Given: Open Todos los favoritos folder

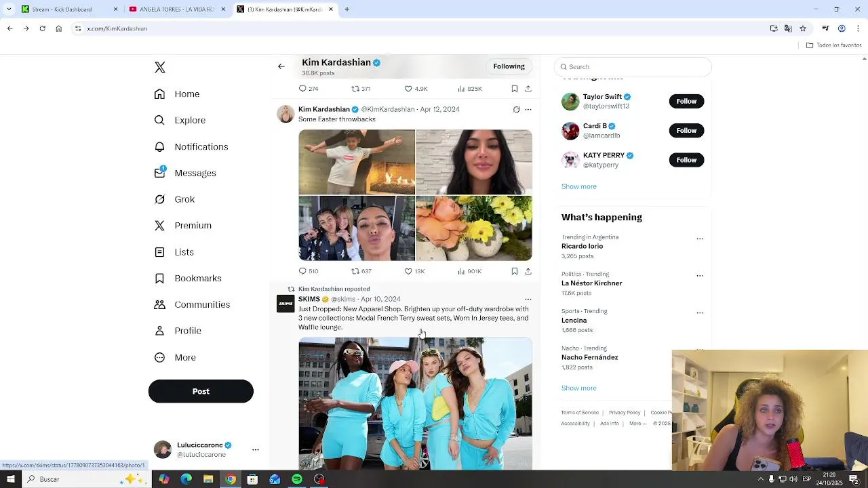Looking at the screenshot, I should [833, 45].
